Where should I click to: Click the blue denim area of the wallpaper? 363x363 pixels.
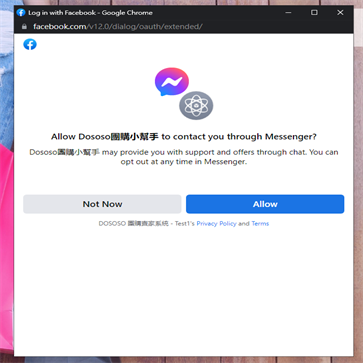point(6,83)
